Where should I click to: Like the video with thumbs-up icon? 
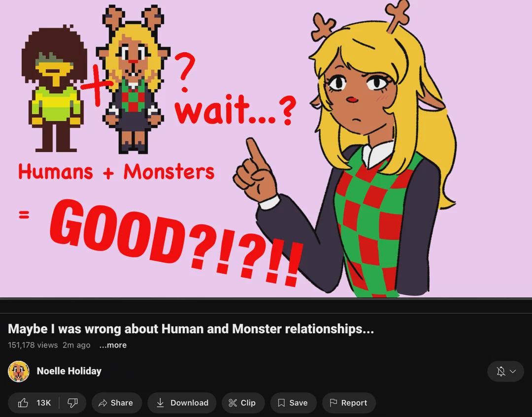click(23, 403)
